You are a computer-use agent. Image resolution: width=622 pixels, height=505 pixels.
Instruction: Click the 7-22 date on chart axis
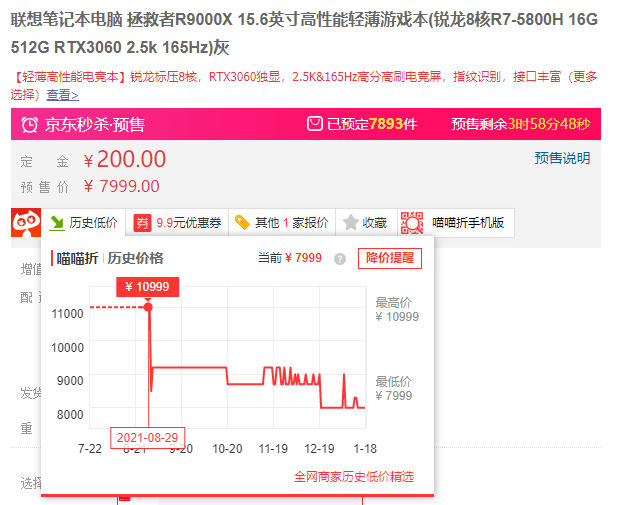90,449
